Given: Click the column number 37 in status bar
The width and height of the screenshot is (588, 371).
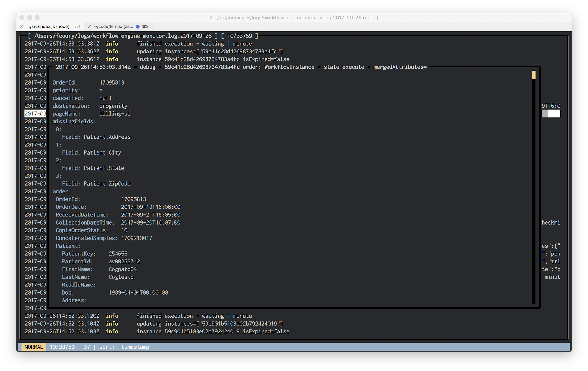Looking at the screenshot, I should 87,347.
